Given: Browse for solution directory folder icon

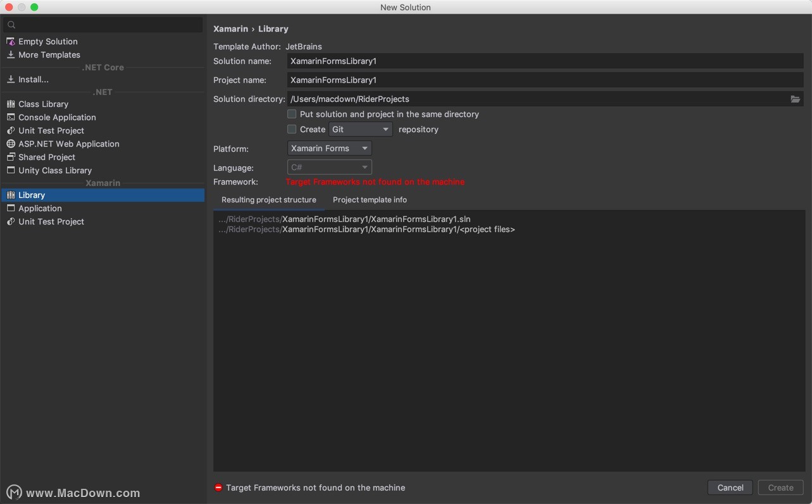Looking at the screenshot, I should (796, 99).
